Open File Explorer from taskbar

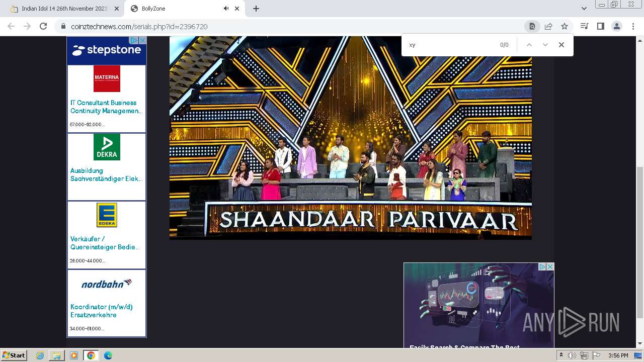pos(57,355)
